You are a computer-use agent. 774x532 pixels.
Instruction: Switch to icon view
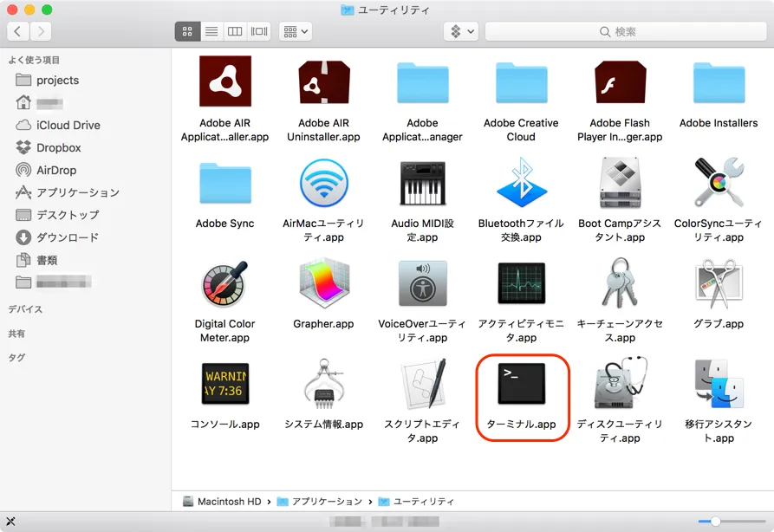click(187, 31)
